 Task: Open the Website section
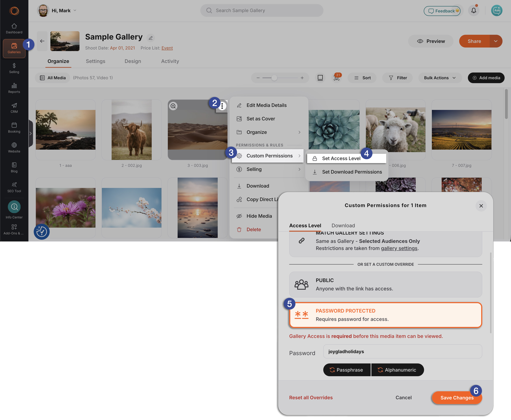[14, 148]
